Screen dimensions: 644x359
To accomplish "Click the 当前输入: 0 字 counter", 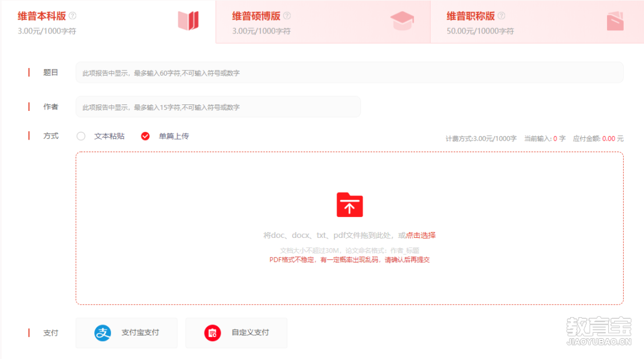I will pos(544,139).
